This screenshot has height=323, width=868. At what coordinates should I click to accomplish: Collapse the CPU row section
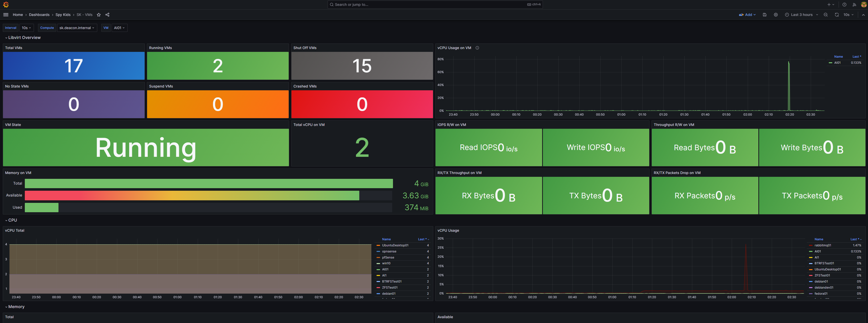tap(11, 220)
